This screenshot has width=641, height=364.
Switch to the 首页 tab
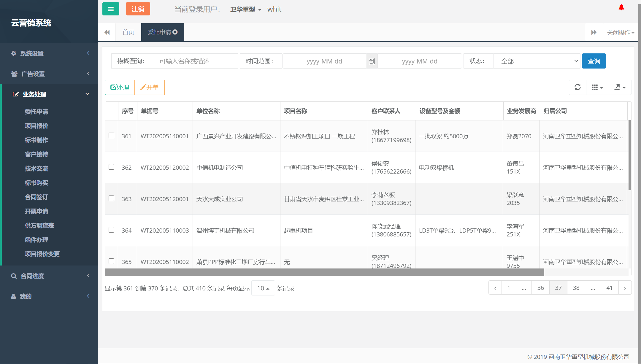[x=128, y=32]
